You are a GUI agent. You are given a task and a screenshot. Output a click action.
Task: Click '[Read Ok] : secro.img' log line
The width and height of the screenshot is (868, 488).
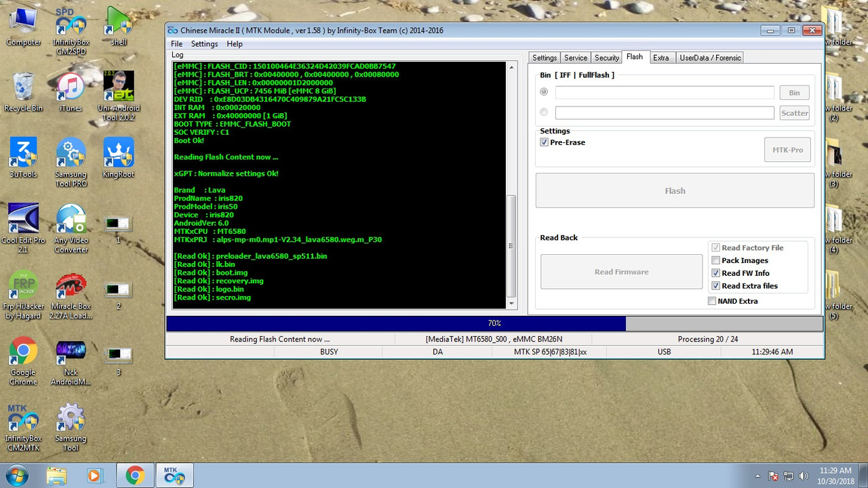pos(212,298)
